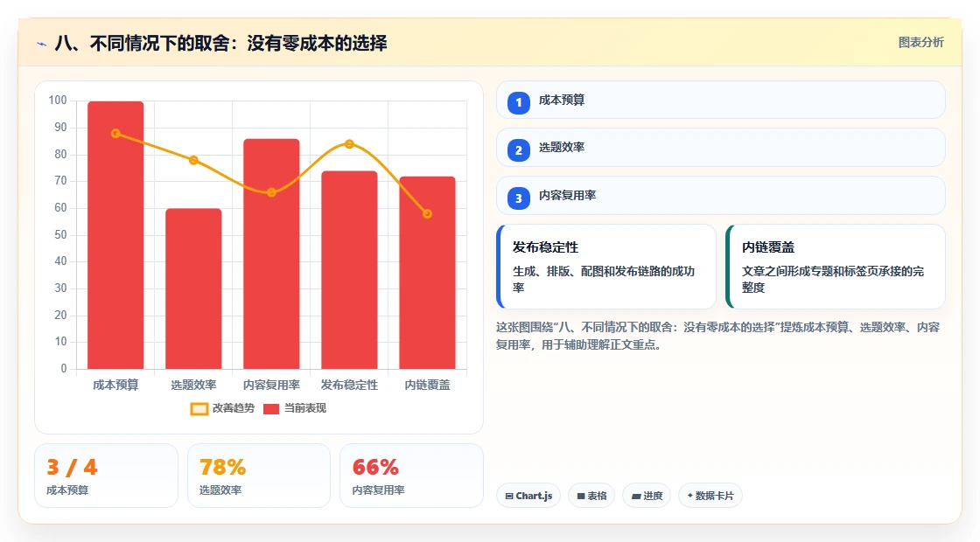Screen dimensions: 980x542
Task: Click the 内容复用率 bar in chart
Action: [x=271, y=254]
